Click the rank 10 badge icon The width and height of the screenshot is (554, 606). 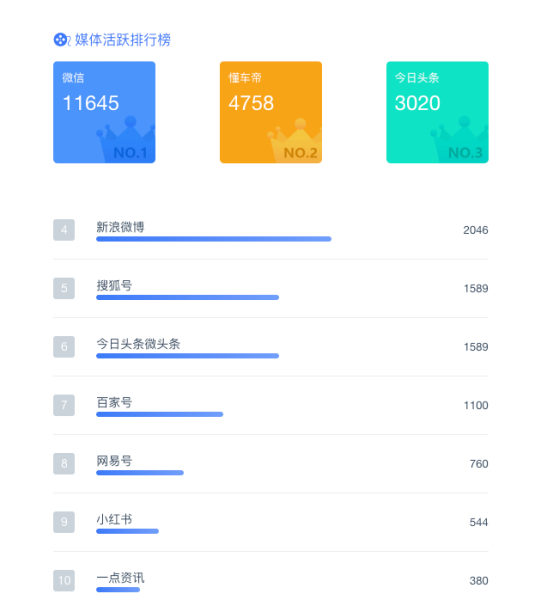pos(64,580)
